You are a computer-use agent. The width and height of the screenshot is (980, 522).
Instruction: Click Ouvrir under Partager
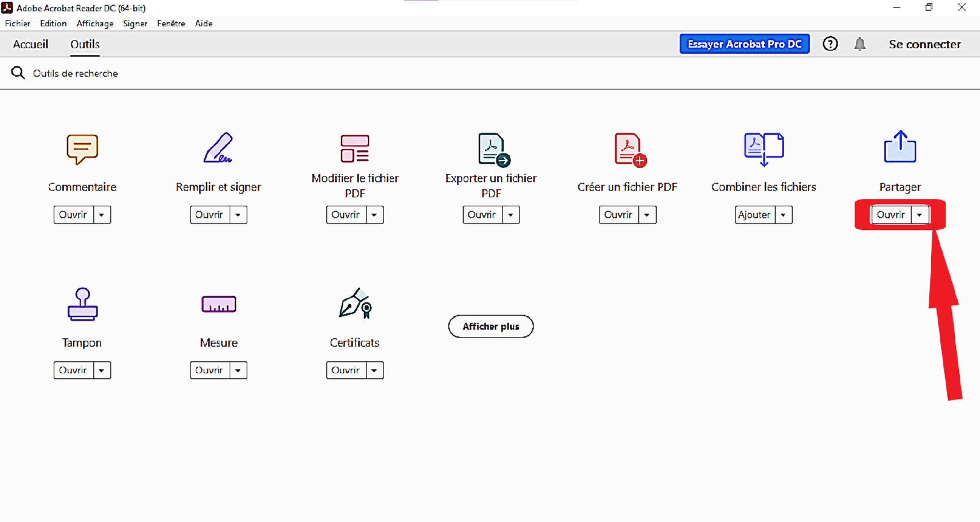pyautogui.click(x=891, y=215)
